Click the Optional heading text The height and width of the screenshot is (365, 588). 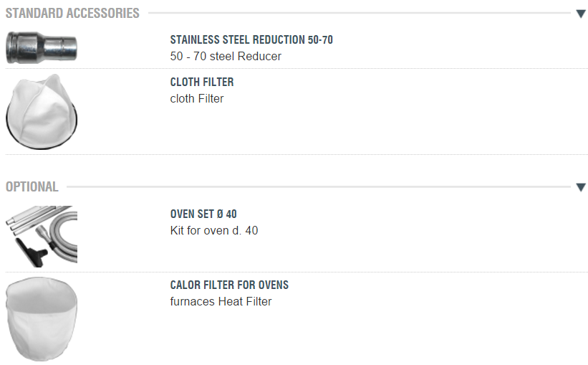(32, 187)
